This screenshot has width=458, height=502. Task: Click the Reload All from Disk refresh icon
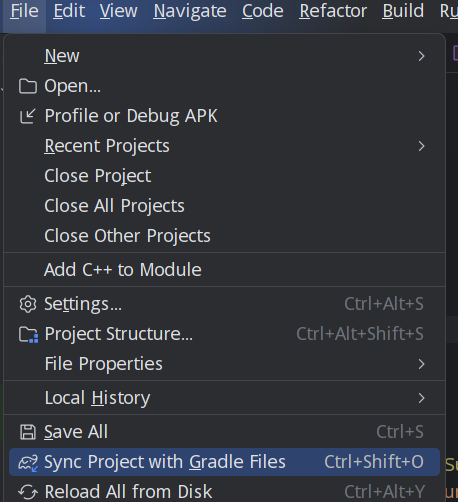click(28, 492)
